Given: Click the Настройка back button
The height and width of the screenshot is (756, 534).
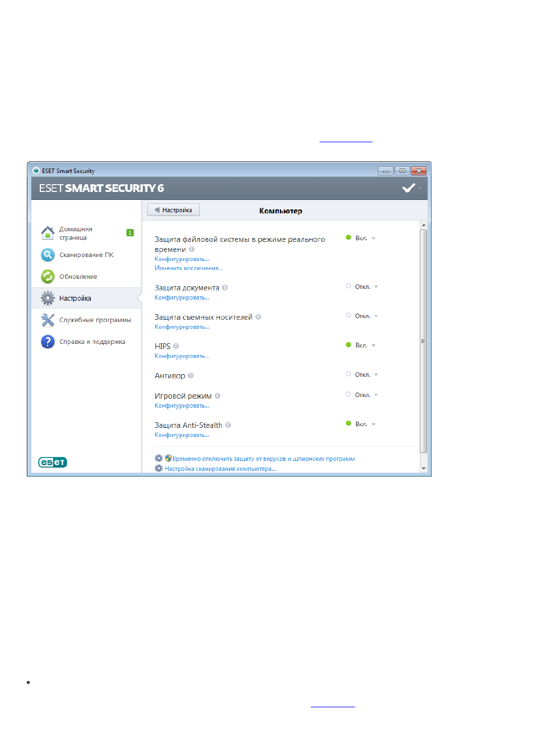Looking at the screenshot, I should pos(174,210).
